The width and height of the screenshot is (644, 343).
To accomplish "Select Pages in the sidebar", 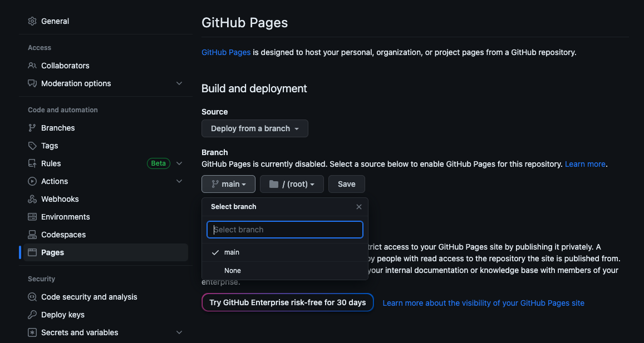I will tap(106, 252).
